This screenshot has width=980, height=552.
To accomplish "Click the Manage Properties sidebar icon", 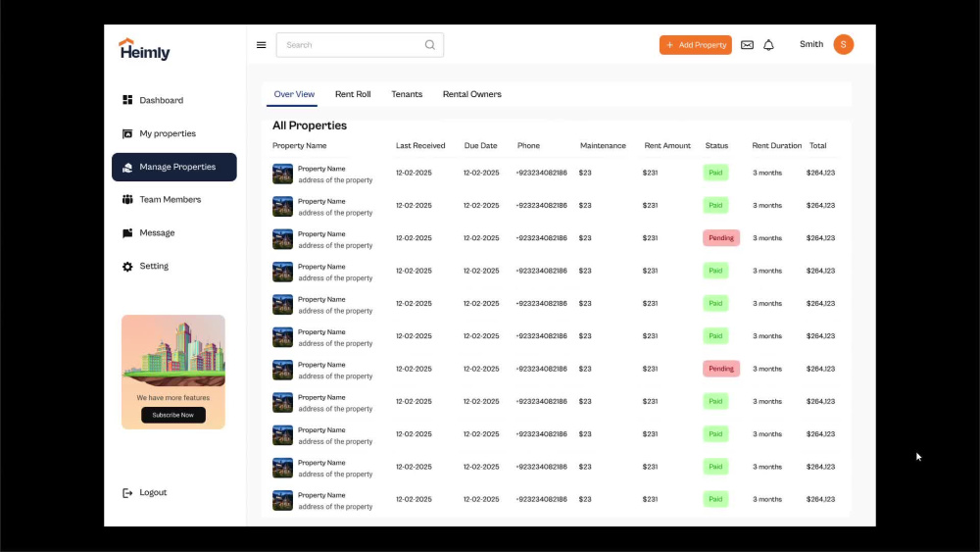I will click(x=127, y=167).
